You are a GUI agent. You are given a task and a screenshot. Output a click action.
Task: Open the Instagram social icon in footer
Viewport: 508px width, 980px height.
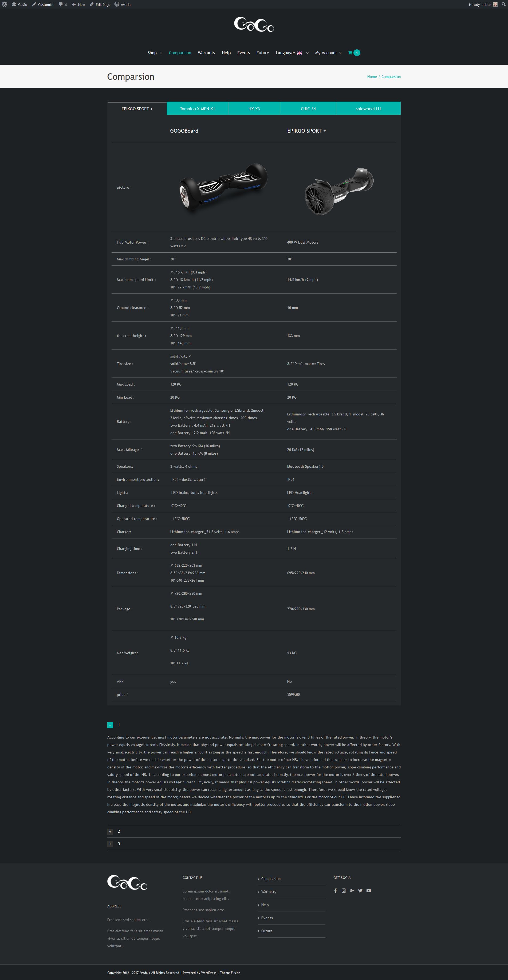tap(344, 891)
